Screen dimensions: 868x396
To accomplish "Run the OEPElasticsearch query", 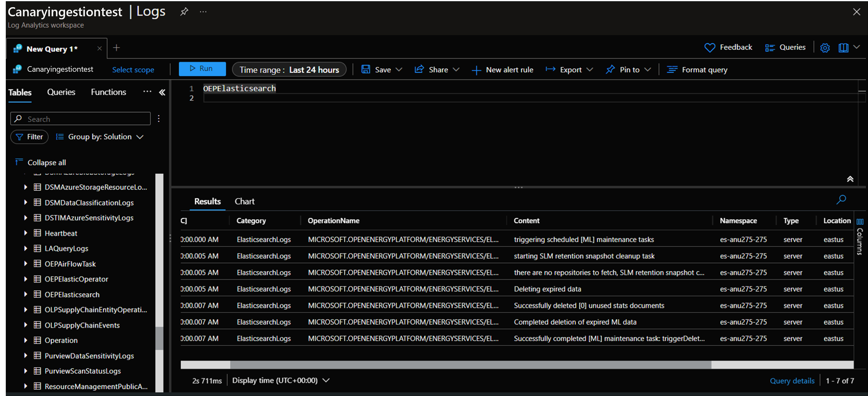I will [202, 68].
